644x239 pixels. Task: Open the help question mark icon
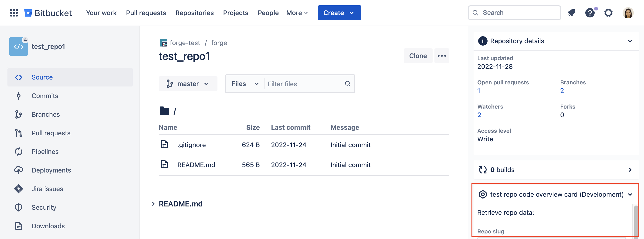click(x=590, y=13)
